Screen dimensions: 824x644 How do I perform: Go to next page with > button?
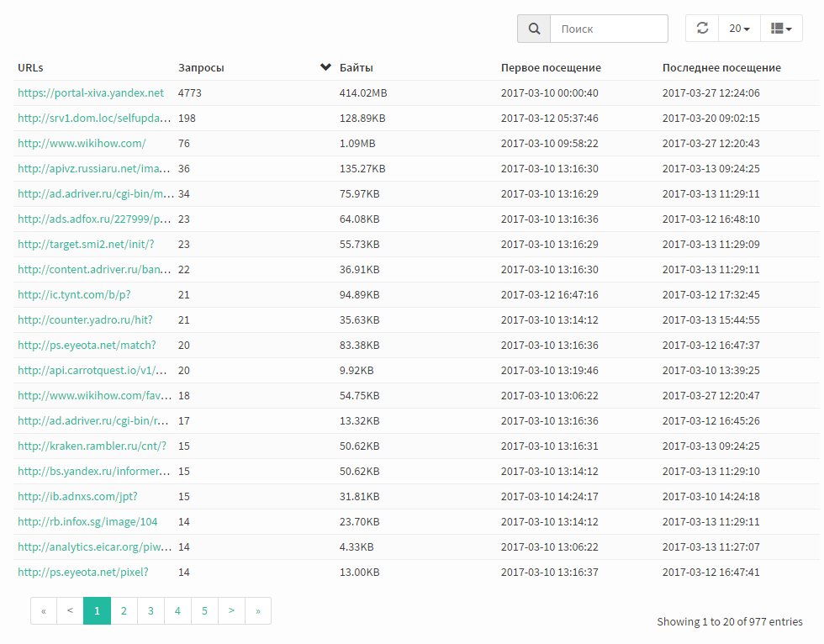point(231,611)
